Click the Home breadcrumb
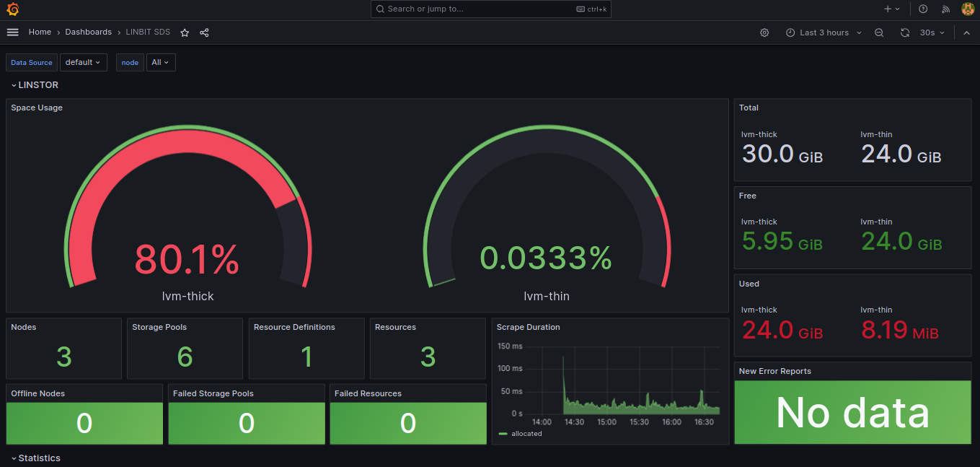980x467 pixels. [x=40, y=32]
